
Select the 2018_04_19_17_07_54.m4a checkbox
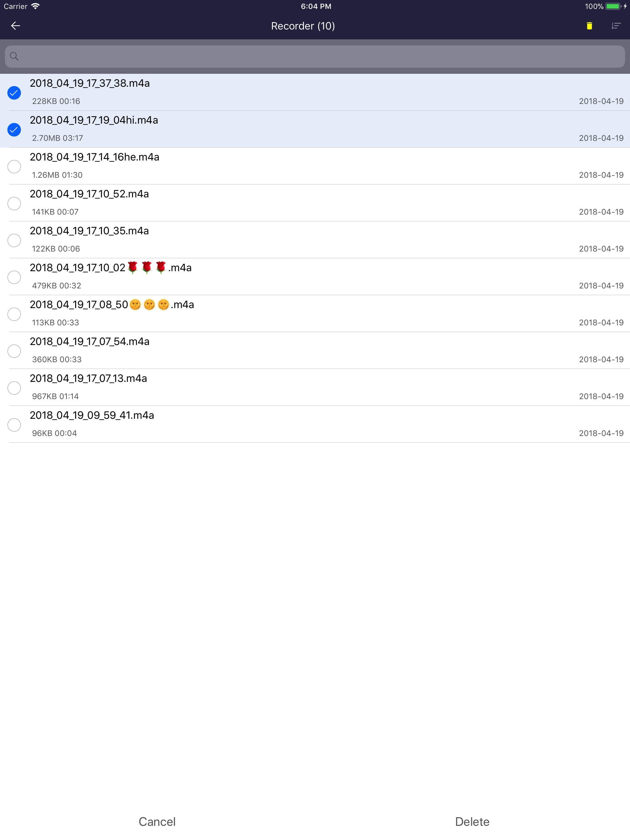click(14, 351)
